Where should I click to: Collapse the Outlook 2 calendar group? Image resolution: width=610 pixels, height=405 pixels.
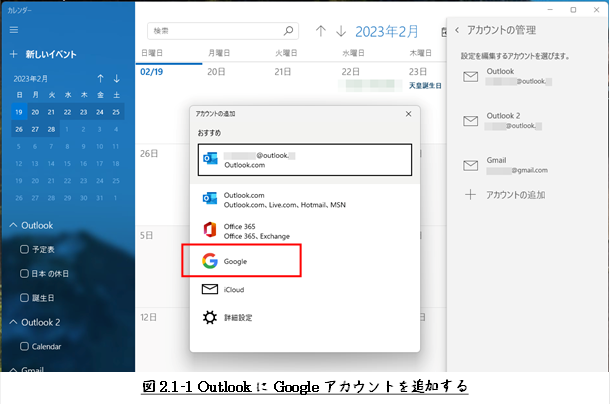tap(13, 322)
